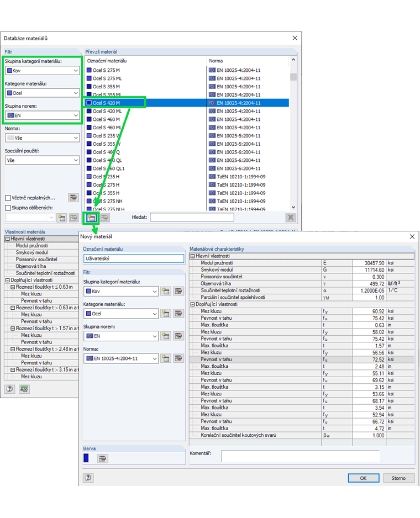Enable the Skupina oblíbených checkbox
The image size is (420, 518).
click(x=8, y=208)
